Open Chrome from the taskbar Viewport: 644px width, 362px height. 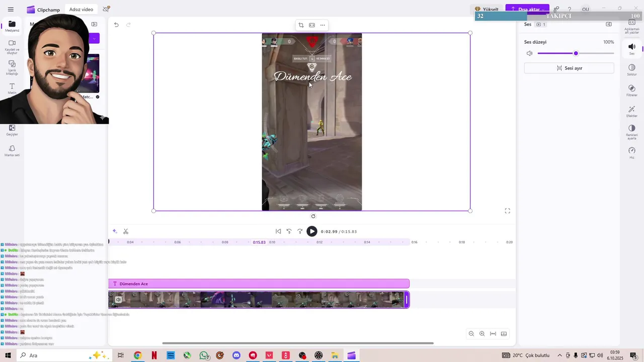(x=137, y=355)
